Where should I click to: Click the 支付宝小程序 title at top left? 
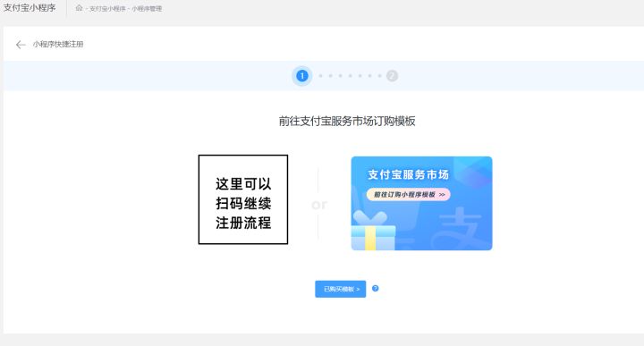click(30, 8)
